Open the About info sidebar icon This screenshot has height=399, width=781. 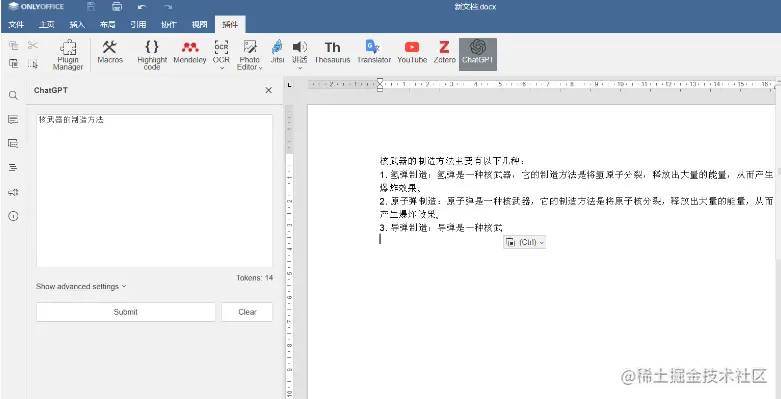coord(13,216)
